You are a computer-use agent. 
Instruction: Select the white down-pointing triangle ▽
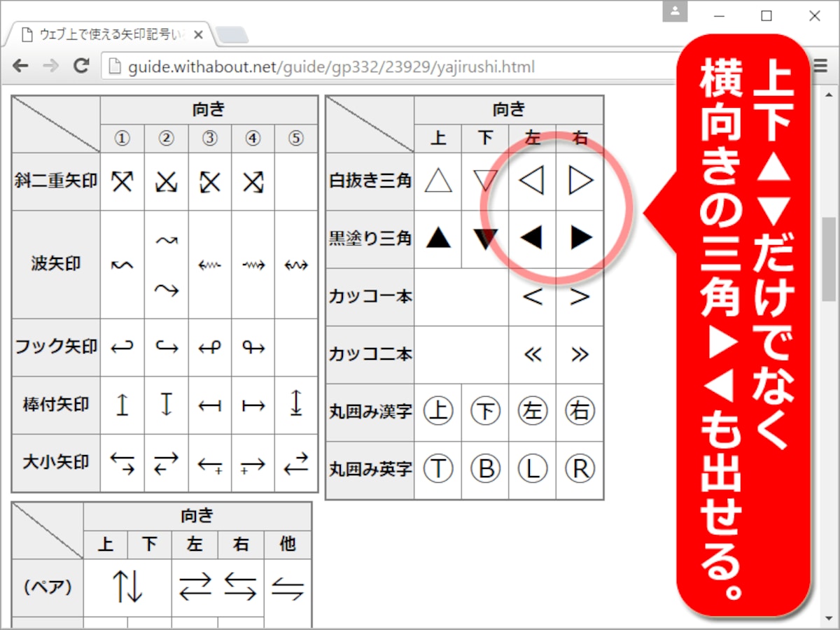(x=485, y=181)
